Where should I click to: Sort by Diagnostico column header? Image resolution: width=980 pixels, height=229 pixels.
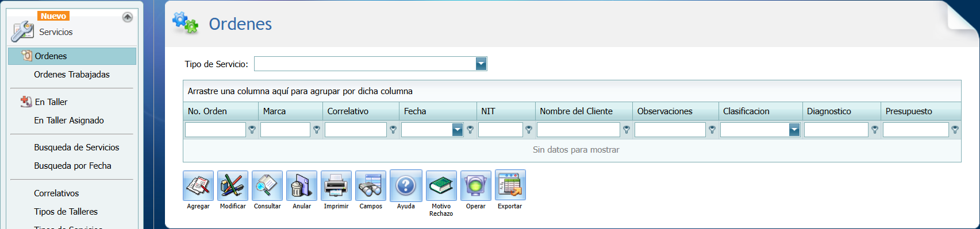coord(841,111)
